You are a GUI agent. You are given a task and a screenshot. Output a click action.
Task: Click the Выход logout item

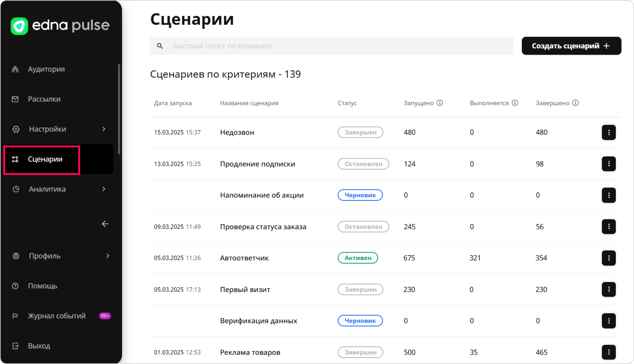pos(39,346)
